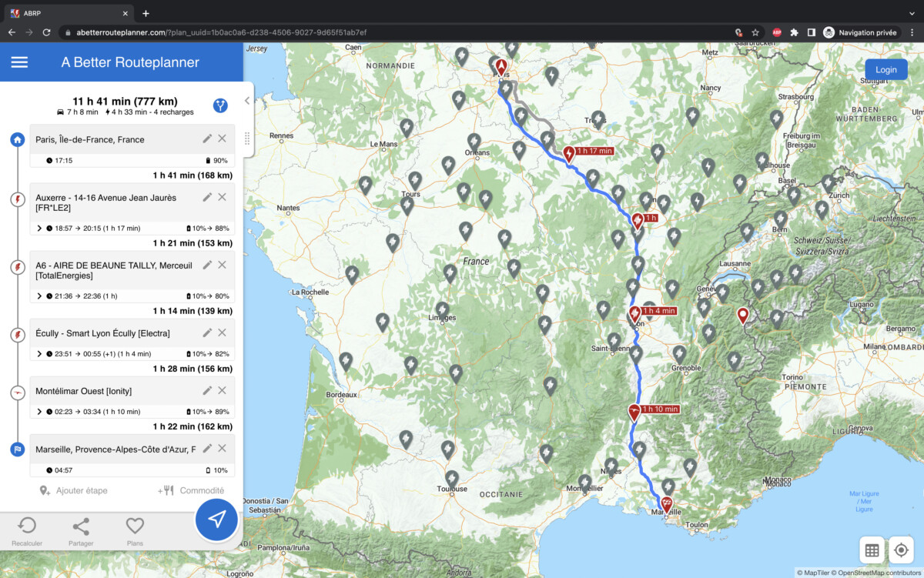Open the map layers grid button
This screenshot has height=578, width=924.
coord(872,550)
